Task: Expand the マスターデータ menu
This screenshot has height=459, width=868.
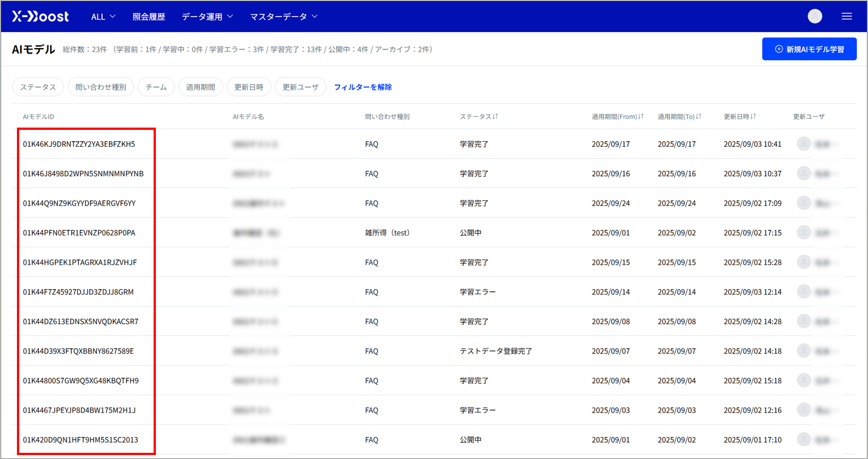Action: [284, 17]
